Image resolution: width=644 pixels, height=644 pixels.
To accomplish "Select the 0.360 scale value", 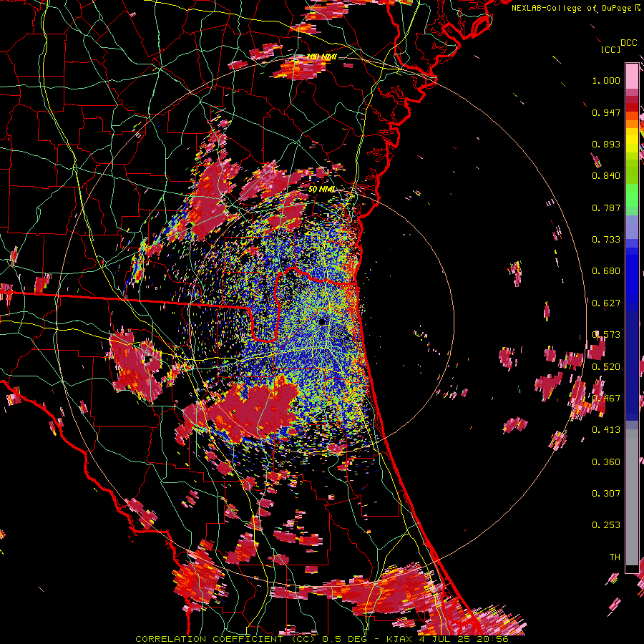I will (606, 462).
